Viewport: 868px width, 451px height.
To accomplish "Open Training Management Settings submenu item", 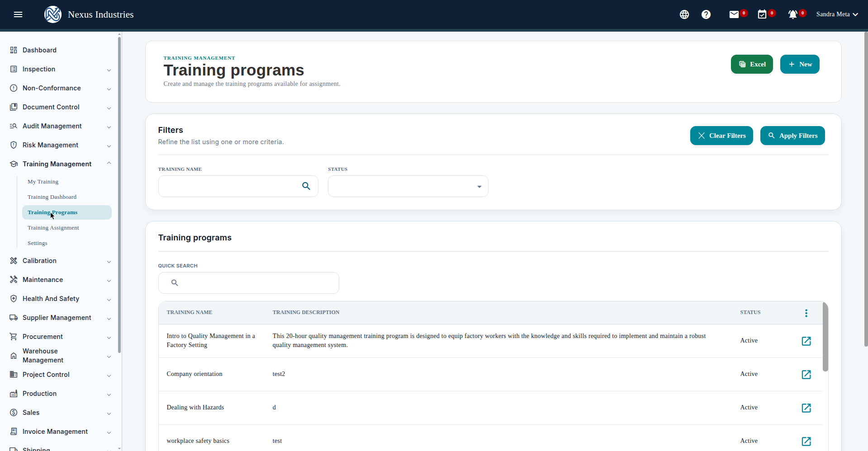I will tap(38, 243).
